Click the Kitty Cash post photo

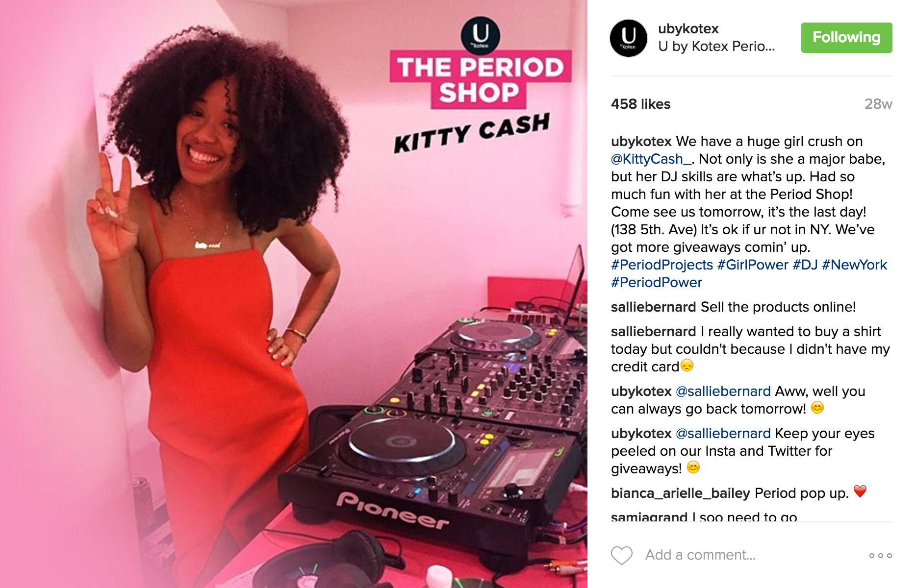294,294
